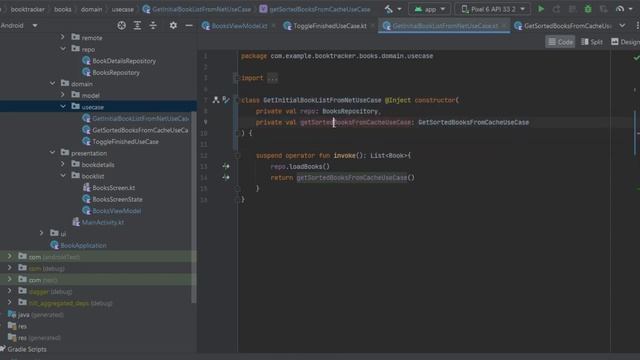
Task: Open BooksViewModel in project tree
Action: (112, 211)
